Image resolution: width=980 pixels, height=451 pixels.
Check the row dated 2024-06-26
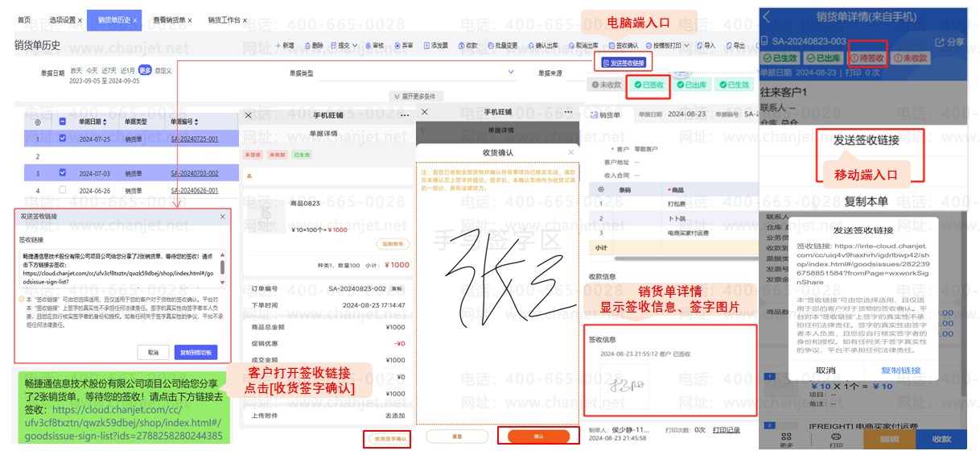pos(63,189)
